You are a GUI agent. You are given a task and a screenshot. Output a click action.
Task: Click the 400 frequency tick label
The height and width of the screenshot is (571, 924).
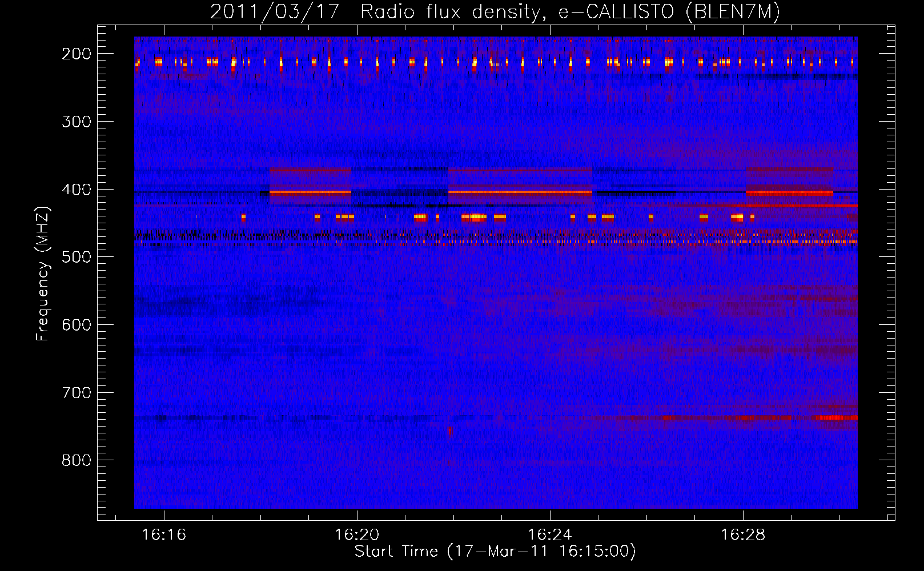point(77,190)
